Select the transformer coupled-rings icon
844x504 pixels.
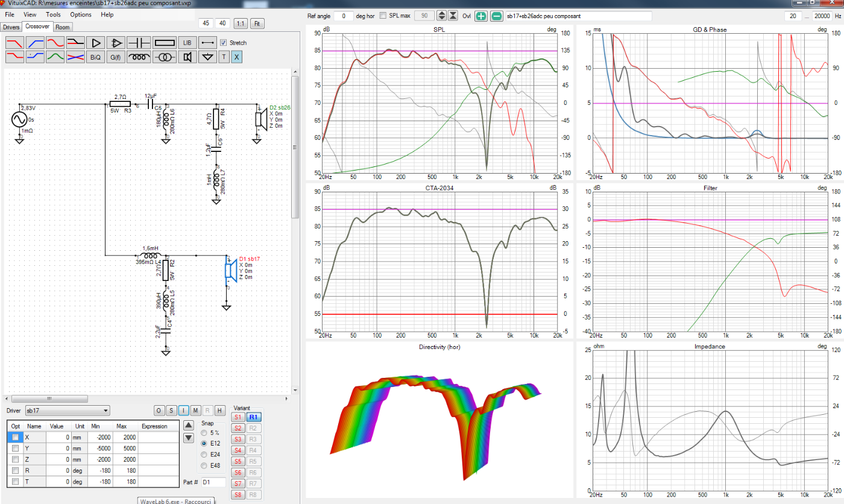point(164,57)
